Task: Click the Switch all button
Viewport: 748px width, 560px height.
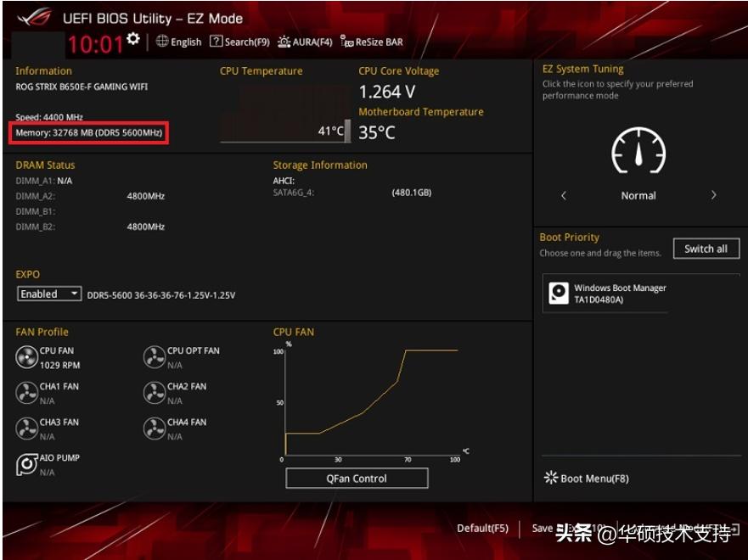Action: (706, 249)
